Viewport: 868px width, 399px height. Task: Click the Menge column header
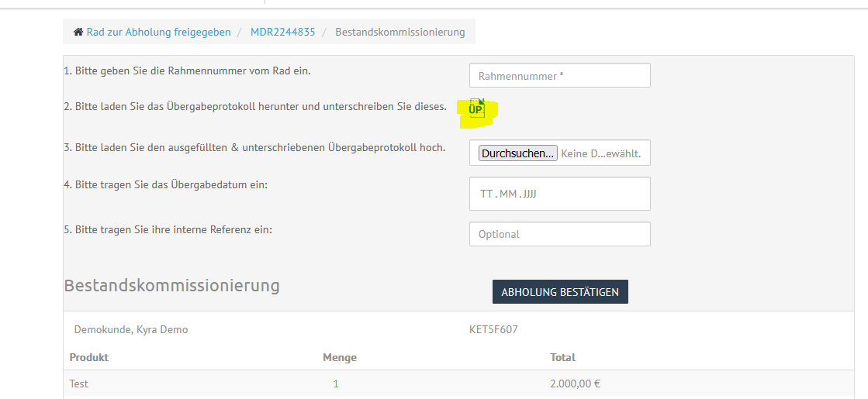[339, 358]
